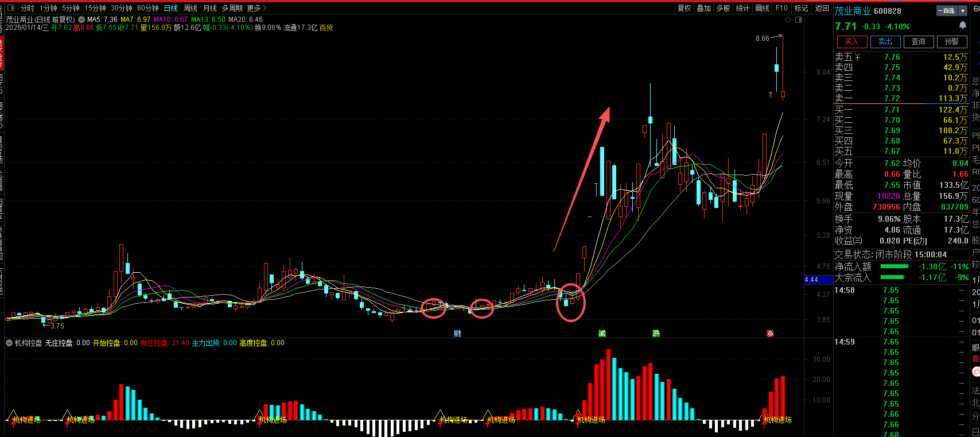Viewport: 980px width, 437px height.
Task: Click the 净流入额 green flow bar
Action: point(894,266)
